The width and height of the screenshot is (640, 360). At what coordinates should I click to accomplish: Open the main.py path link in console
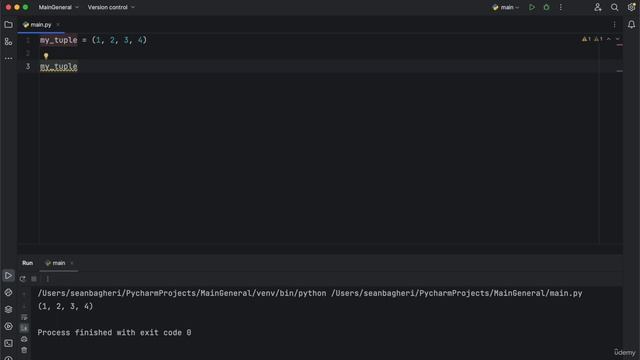click(457, 293)
